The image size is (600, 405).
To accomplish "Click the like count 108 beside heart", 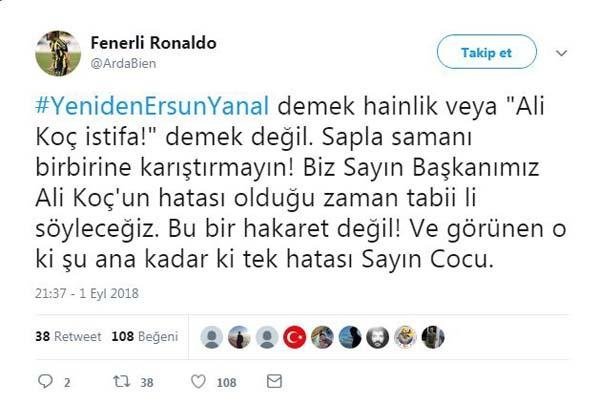I will (x=227, y=382).
